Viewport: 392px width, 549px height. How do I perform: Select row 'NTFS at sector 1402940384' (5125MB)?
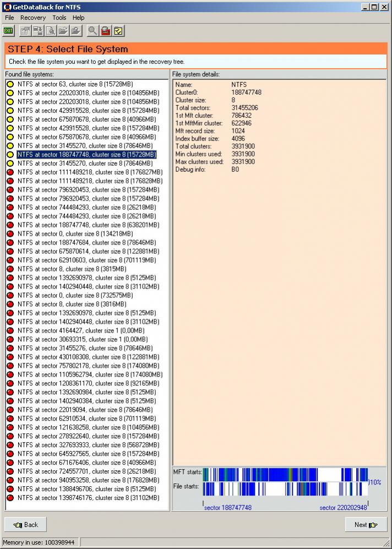[87, 401]
